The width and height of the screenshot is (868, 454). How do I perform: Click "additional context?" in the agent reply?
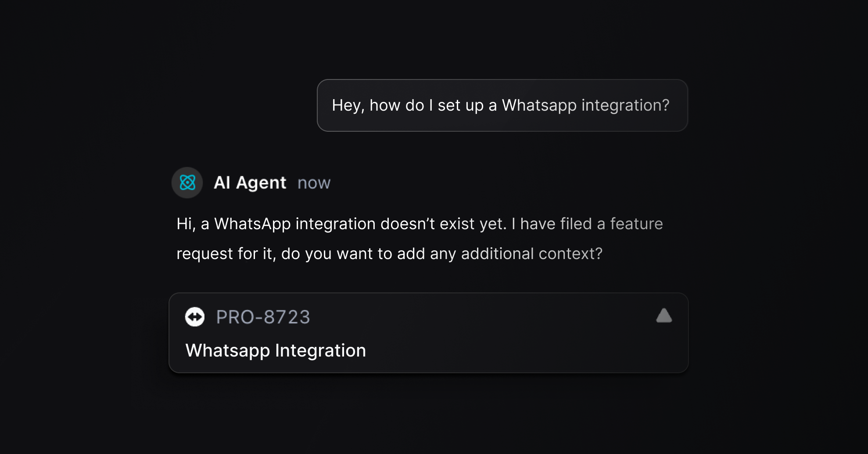[x=531, y=254]
